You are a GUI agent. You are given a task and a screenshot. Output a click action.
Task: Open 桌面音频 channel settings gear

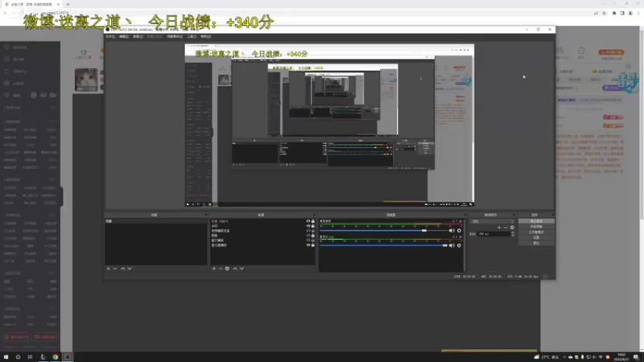tap(459, 231)
